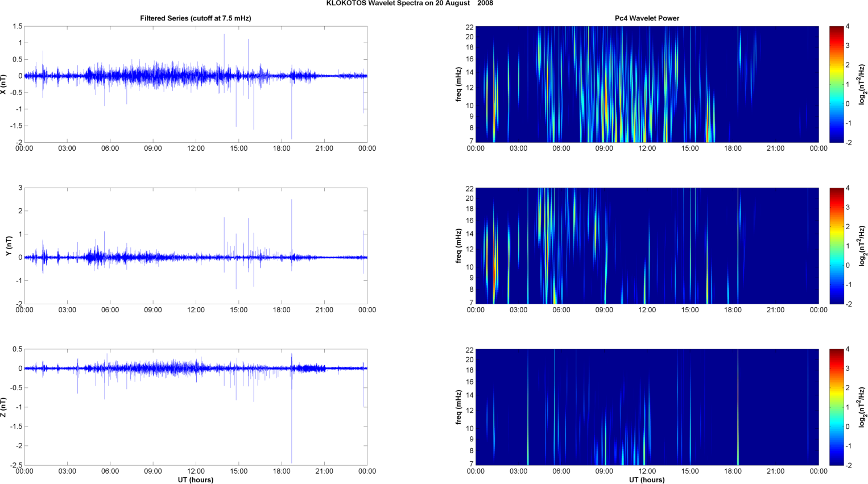Viewport: 868px width, 484px height.
Task: Click UT (hours) label under Z time series
Action: coord(195,479)
